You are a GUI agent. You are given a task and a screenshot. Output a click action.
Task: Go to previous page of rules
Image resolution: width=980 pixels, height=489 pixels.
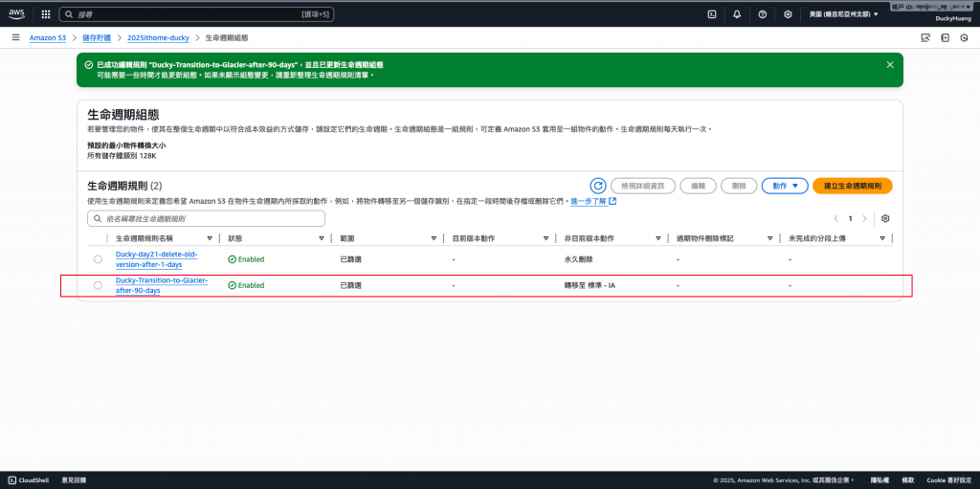[836, 218]
